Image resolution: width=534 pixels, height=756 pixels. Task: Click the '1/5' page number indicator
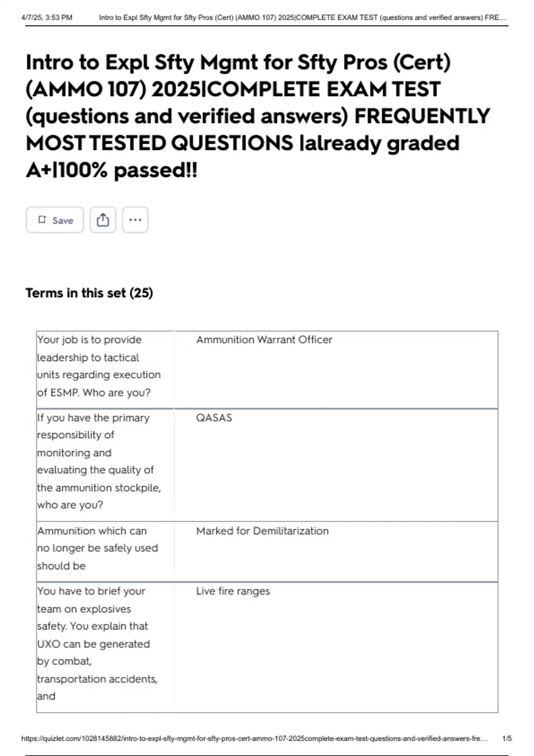507,738
